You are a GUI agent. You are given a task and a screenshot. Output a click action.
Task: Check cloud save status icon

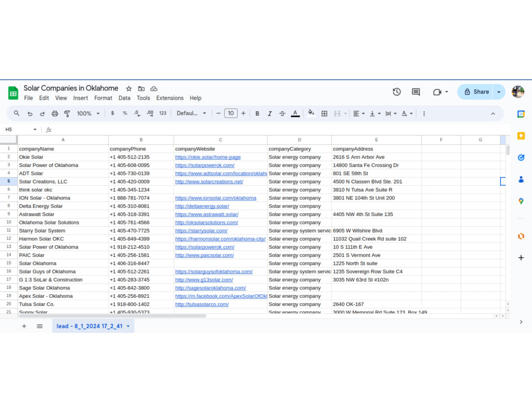(x=154, y=88)
